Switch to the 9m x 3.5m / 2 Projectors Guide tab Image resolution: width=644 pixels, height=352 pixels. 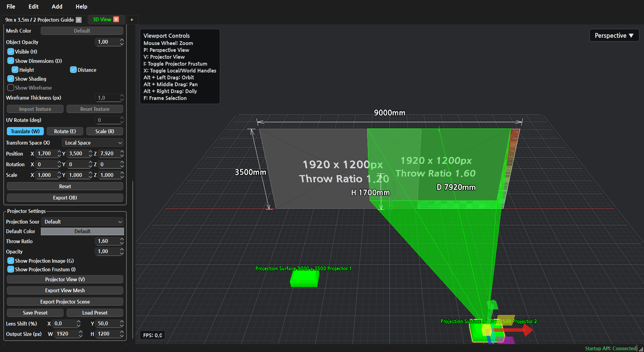pos(39,20)
